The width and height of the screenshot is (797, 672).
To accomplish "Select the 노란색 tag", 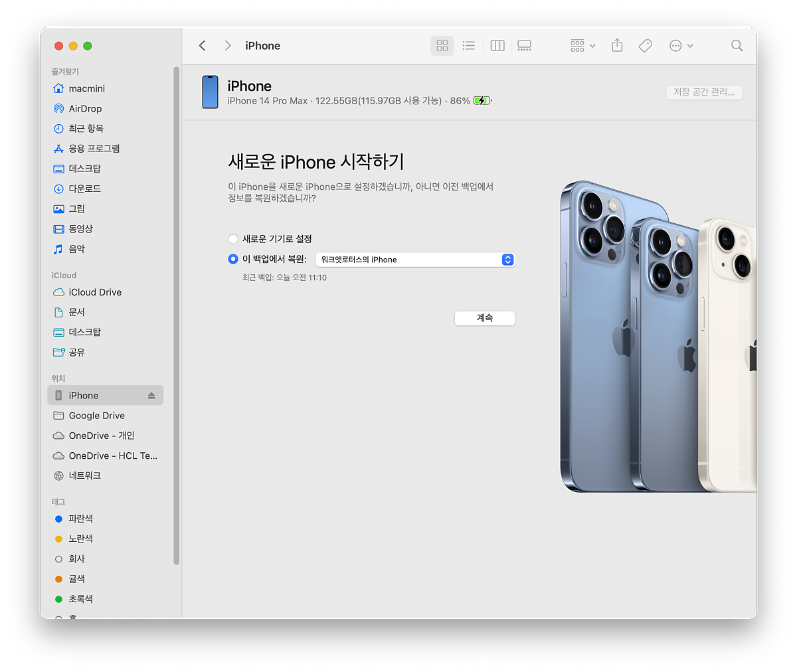I will [x=106, y=539].
